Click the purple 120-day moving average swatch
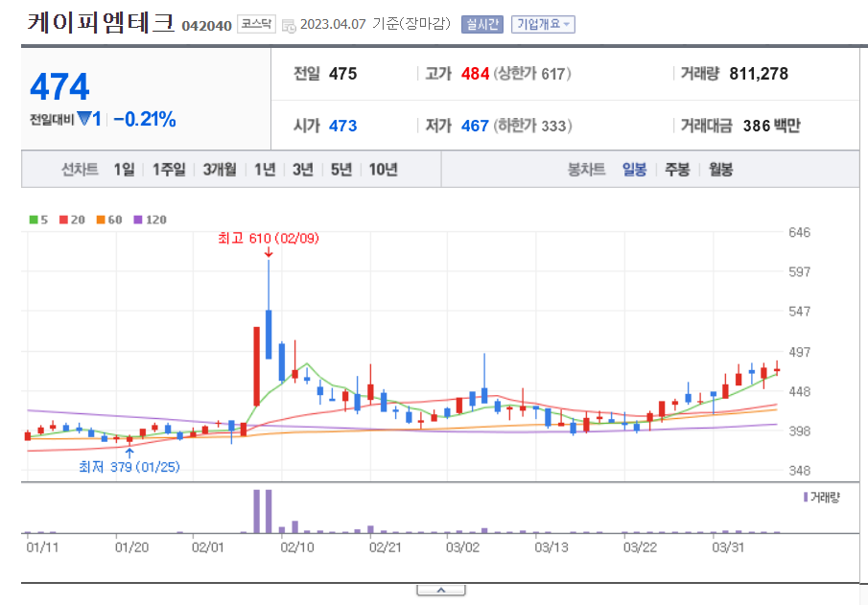This screenshot has width=868, height=605. [x=138, y=220]
